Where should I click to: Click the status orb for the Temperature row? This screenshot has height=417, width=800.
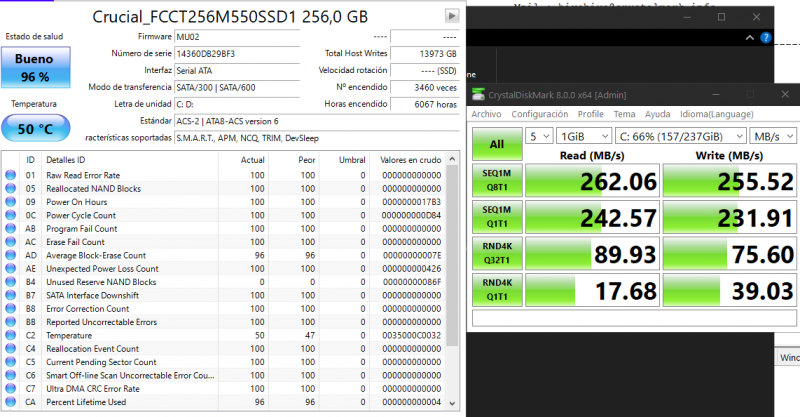click(10, 335)
